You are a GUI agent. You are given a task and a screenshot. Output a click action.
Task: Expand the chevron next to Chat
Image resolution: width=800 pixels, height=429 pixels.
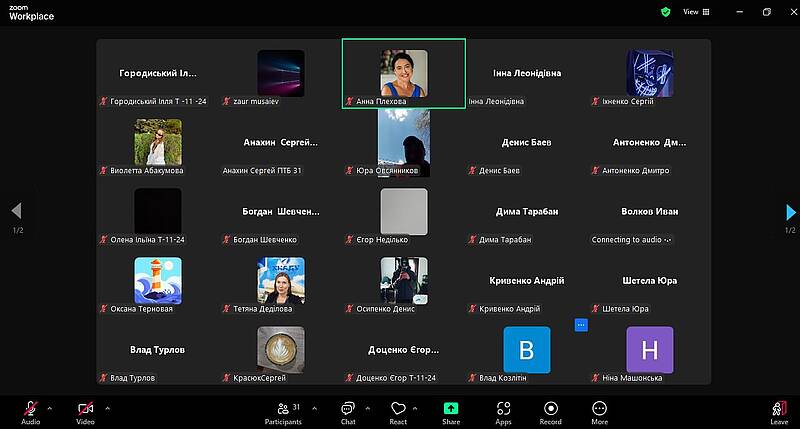[x=367, y=407]
